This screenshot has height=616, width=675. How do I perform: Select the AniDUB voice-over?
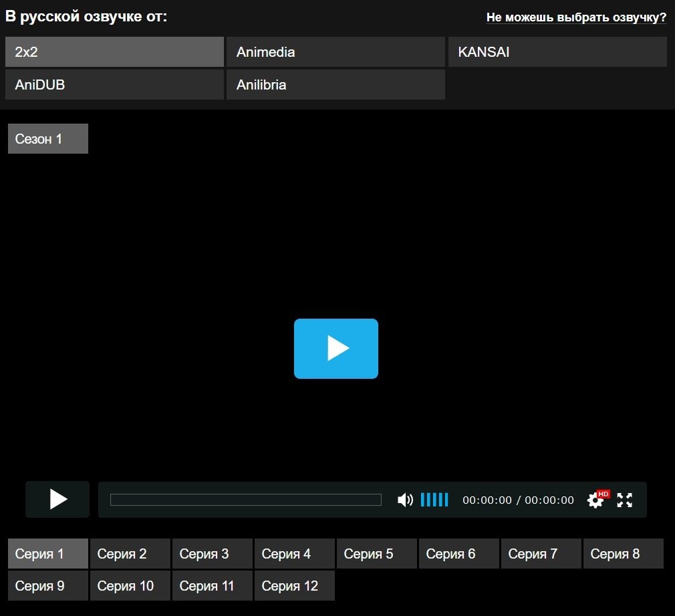pyautogui.click(x=114, y=84)
